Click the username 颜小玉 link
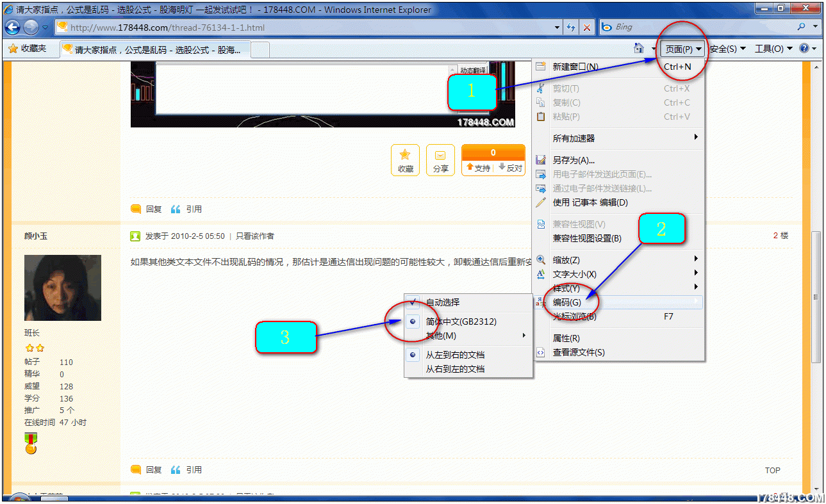Image resolution: width=826 pixels, height=504 pixels. coord(36,236)
